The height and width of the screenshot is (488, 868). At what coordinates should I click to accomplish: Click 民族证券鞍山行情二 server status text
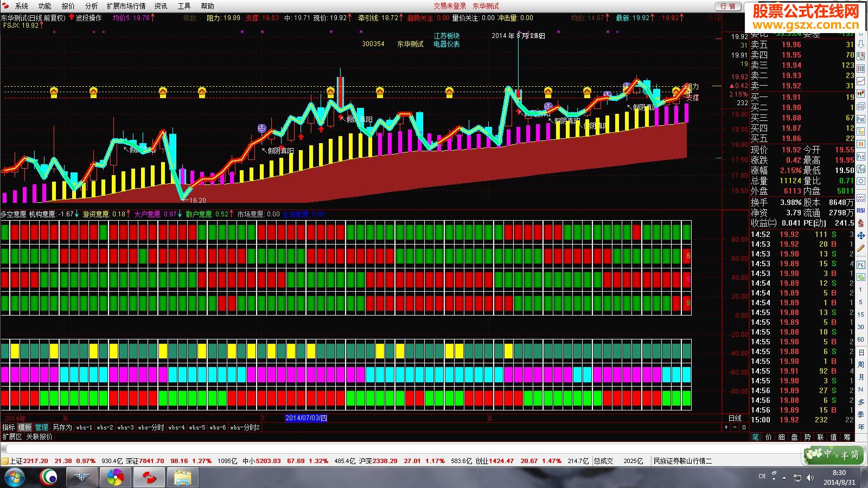coord(682,461)
